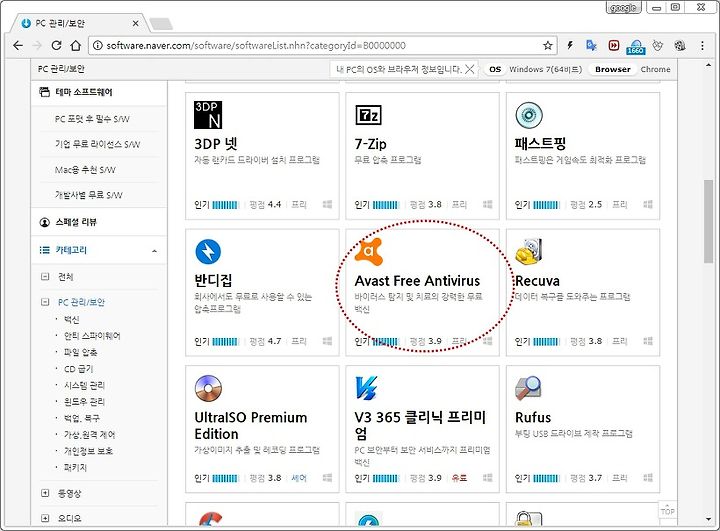Select the 안티 스파이웨어 subcategory
The width and height of the screenshot is (720, 531).
tap(92, 336)
